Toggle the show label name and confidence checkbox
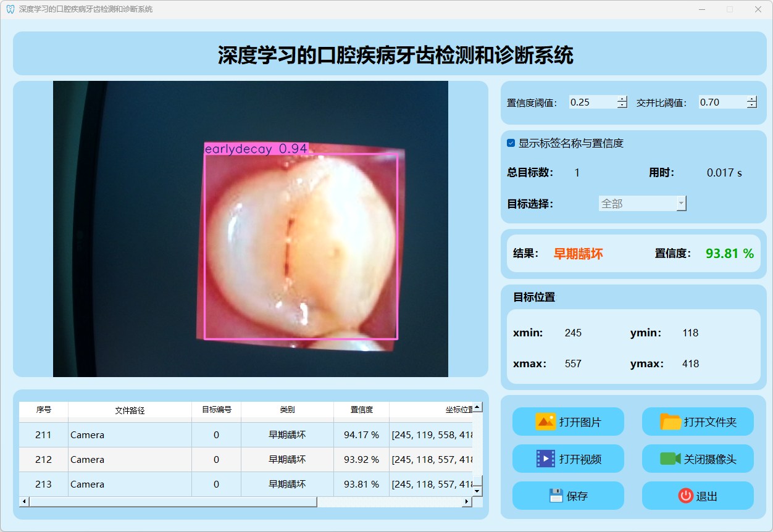Image resolution: width=773 pixels, height=532 pixels. point(511,143)
